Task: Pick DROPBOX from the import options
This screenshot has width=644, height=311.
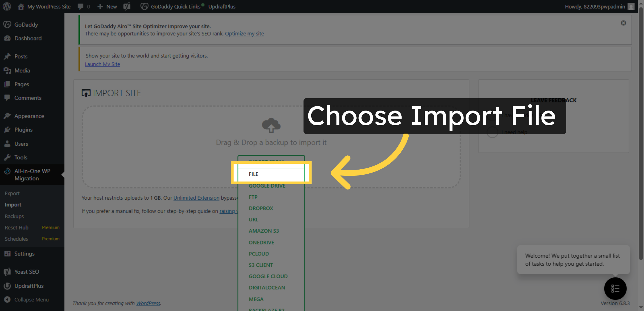Action: (x=261, y=208)
